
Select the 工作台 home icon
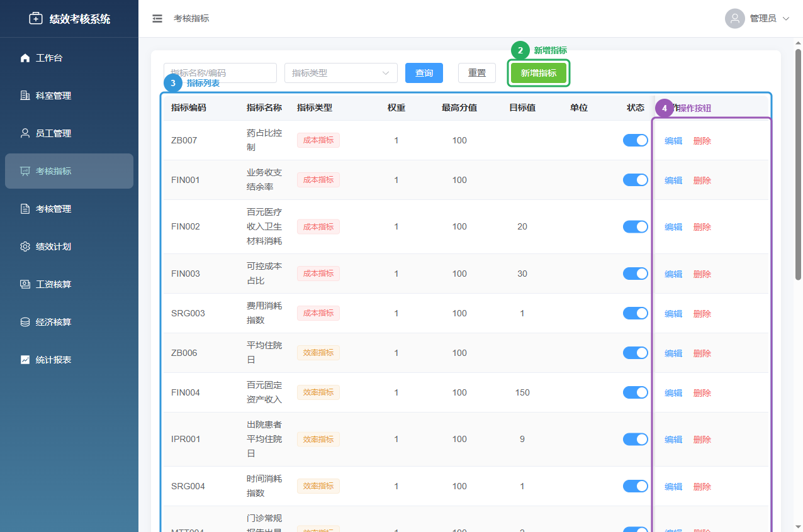[x=25, y=57]
